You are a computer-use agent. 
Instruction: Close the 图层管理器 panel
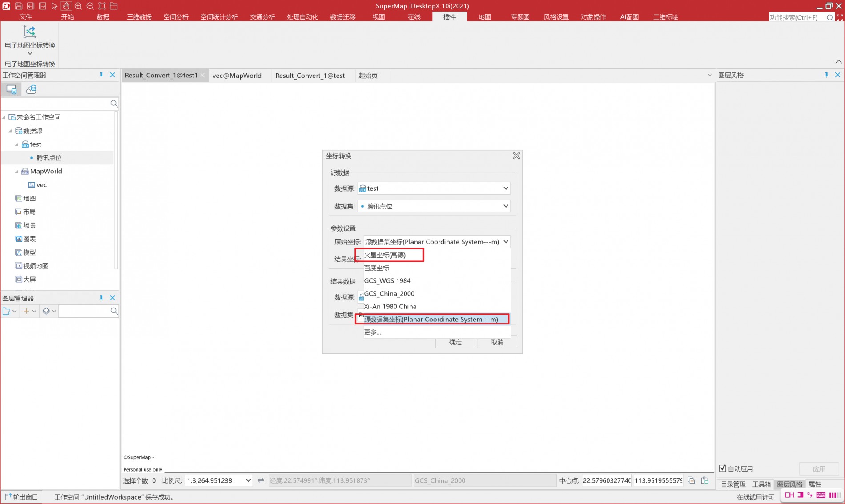pyautogui.click(x=113, y=298)
